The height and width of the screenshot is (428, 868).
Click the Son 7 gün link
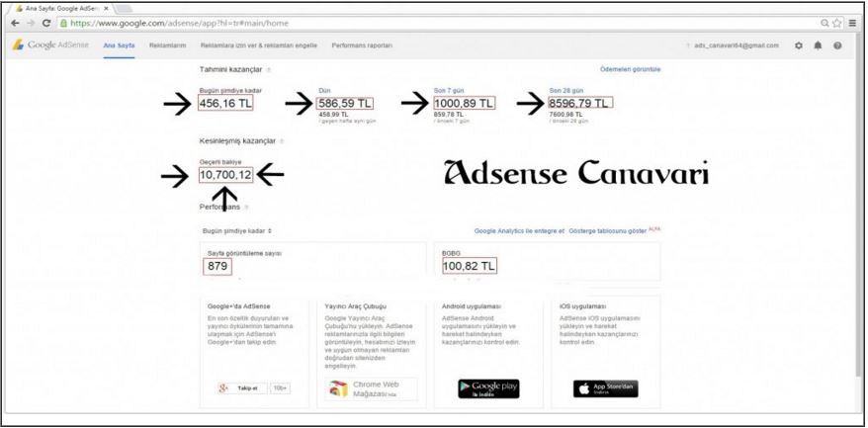point(447,90)
